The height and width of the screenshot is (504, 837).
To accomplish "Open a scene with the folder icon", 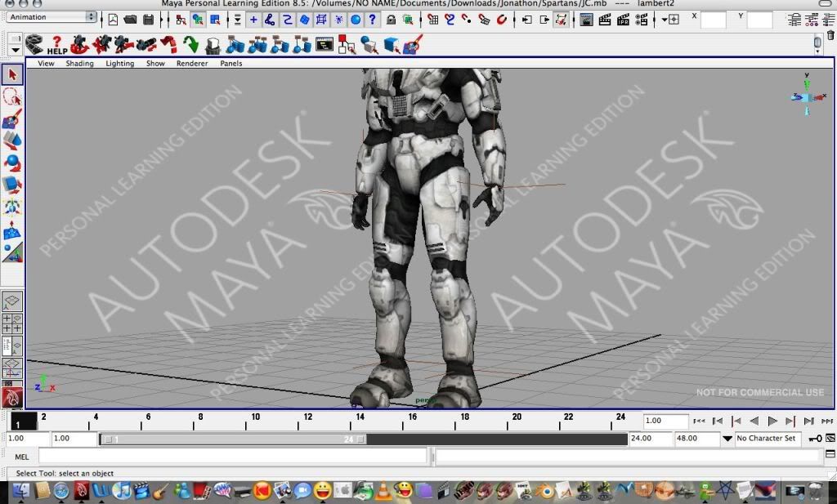I will (130, 20).
